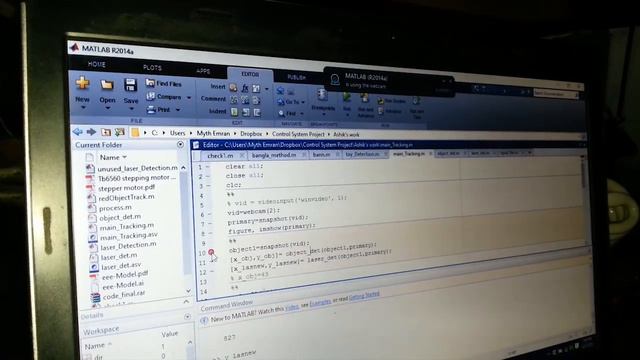Click the Up One Level folder icon
The height and width of the screenshot is (360, 640).
106,132
